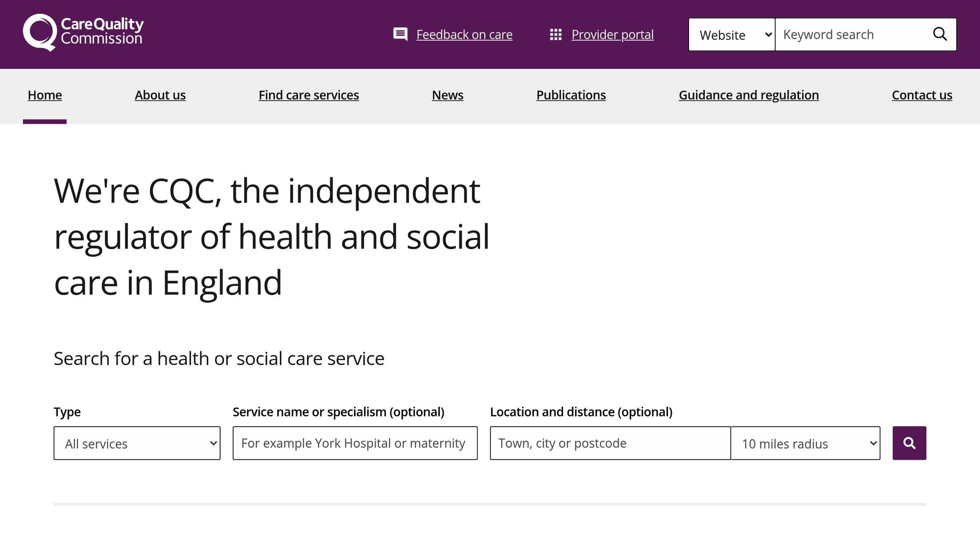Open the Publications menu item

pos(571,95)
